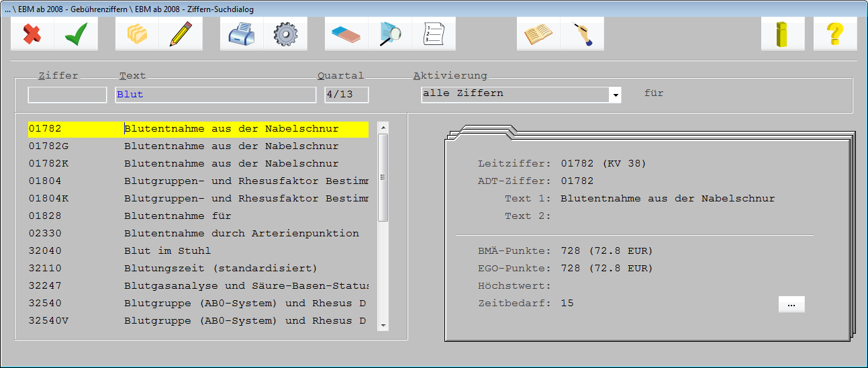Open the yellow folder stack icon
The width and height of the screenshot is (868, 368).
pyautogui.click(x=137, y=34)
